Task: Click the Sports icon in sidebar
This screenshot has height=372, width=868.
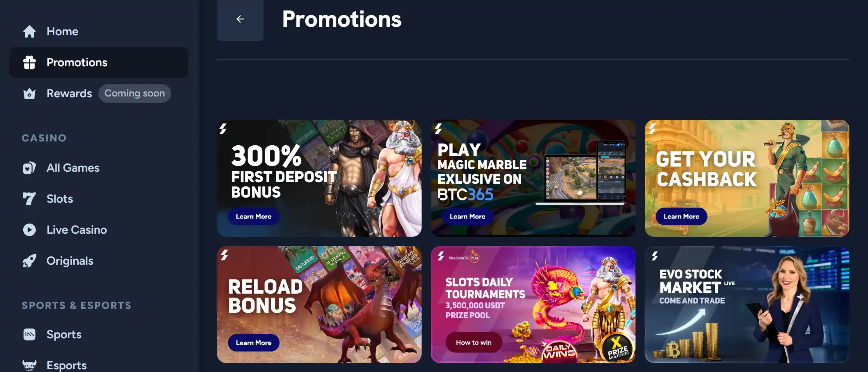Action: (29, 334)
